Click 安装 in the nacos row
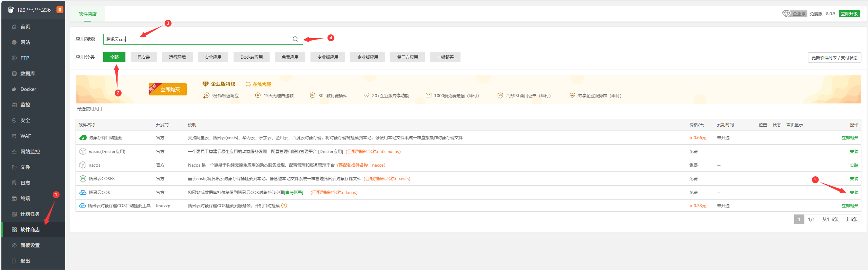 tap(854, 165)
